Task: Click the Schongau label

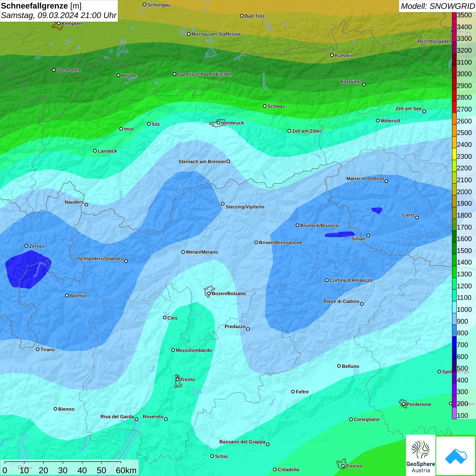Action: 158,5
